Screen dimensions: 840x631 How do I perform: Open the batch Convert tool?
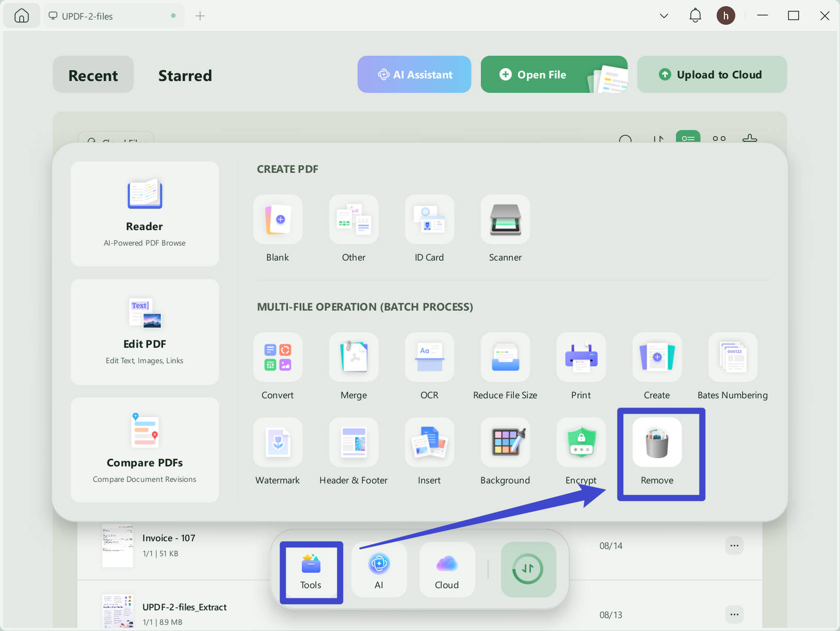point(278,357)
